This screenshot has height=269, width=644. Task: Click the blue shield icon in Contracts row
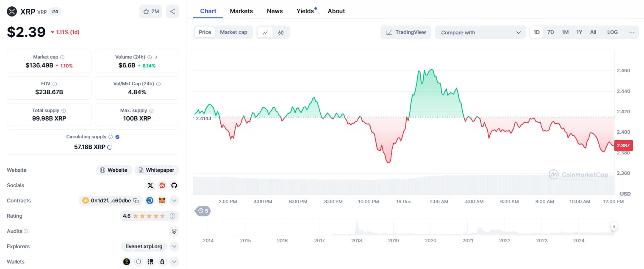(150, 201)
